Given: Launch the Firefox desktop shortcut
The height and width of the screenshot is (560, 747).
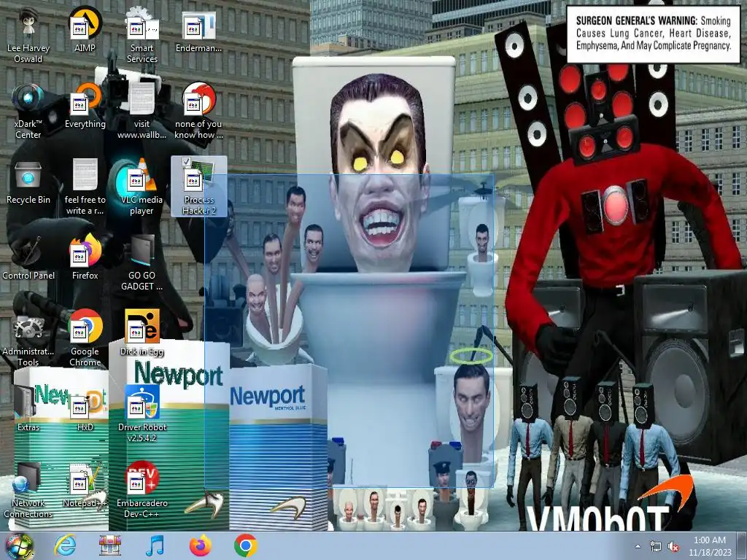Looking at the screenshot, I should coord(85,257).
